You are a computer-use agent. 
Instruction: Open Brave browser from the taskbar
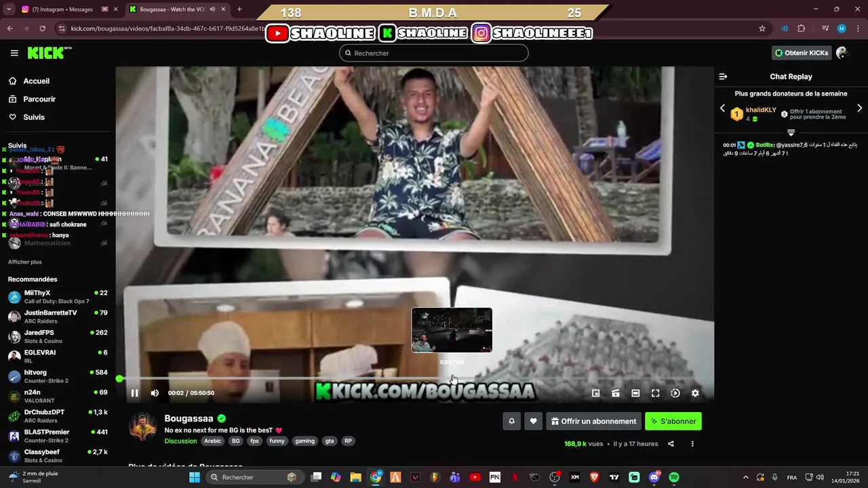[595, 477]
